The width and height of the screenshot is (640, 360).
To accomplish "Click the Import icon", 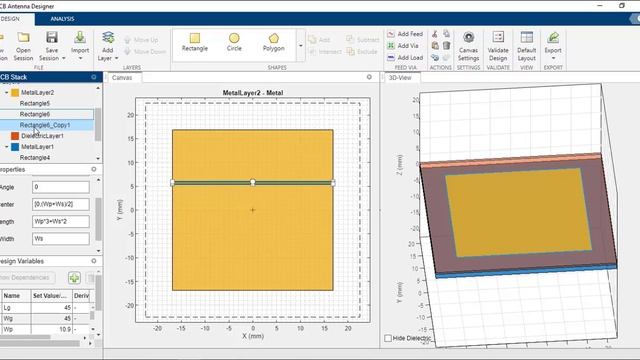I will 80,37.
